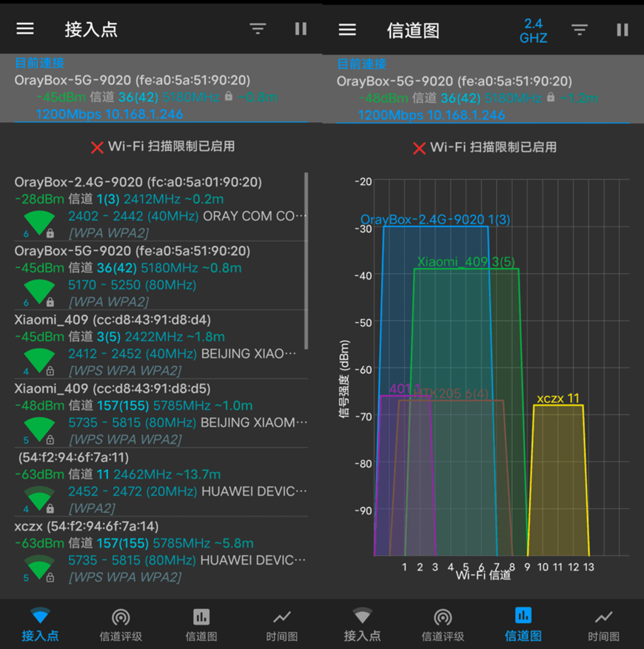Pause scanning on 接入点 screen
The height and width of the screenshot is (649, 644).
coord(301,29)
